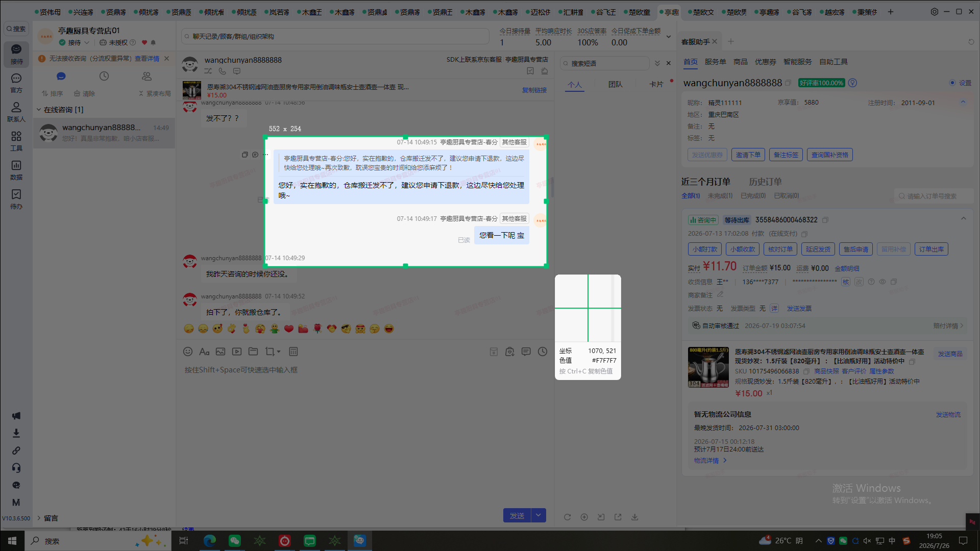Image resolution: width=980 pixels, height=551 pixels.
Task: Collapse the customer info card chevron
Action: [963, 102]
